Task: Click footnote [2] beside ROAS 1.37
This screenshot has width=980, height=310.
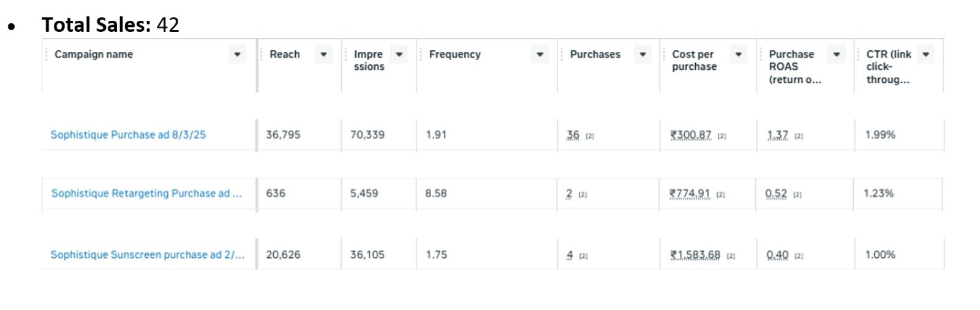Action: (799, 137)
